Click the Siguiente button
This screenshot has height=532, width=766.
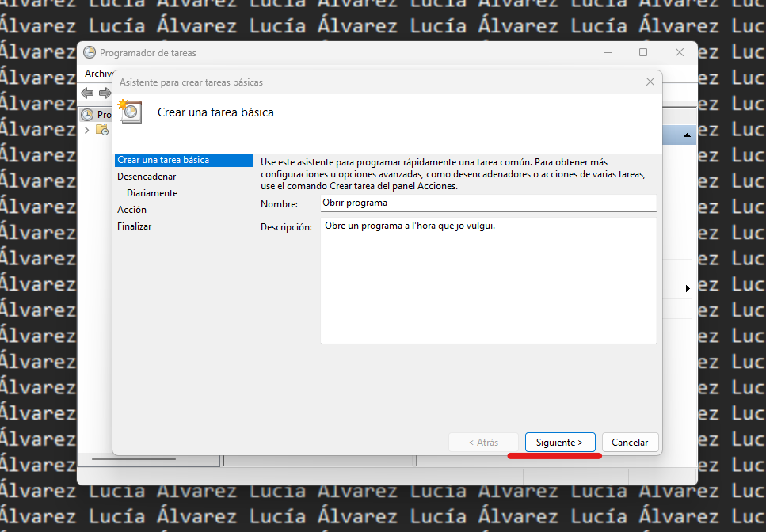click(560, 442)
